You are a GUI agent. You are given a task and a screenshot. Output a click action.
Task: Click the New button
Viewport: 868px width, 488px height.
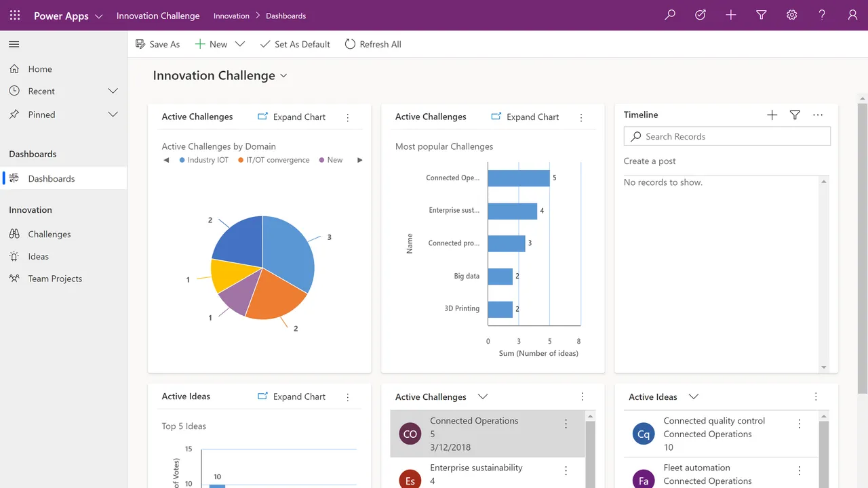coord(211,44)
